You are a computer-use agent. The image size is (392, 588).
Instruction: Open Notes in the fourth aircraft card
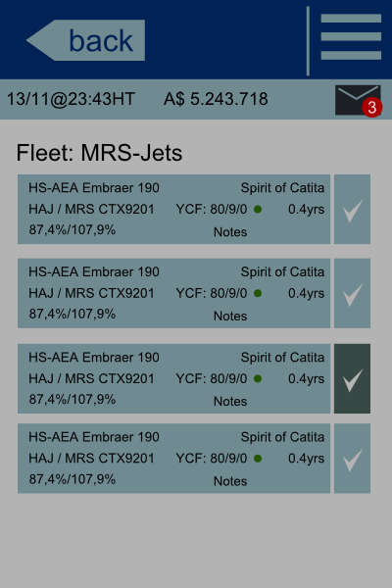coord(230,481)
